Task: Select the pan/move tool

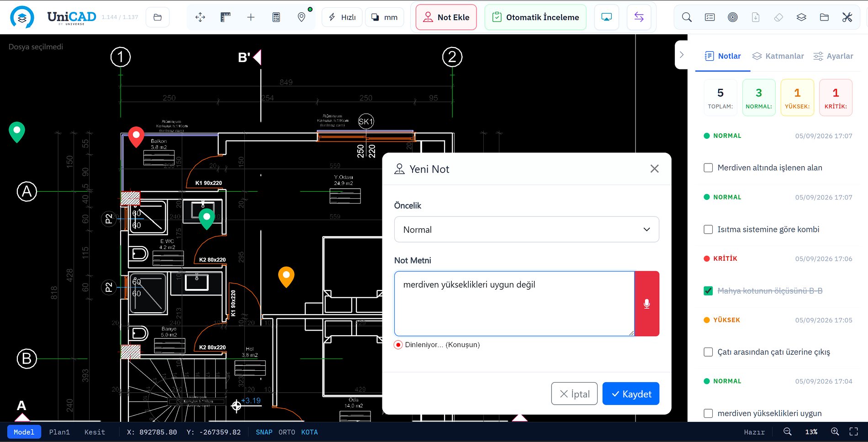Action: pos(200,17)
